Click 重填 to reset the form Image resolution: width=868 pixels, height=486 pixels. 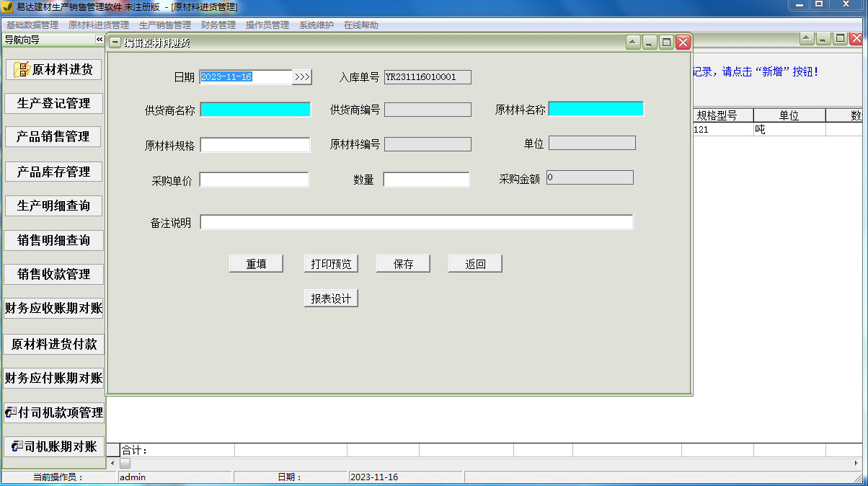pyautogui.click(x=255, y=263)
